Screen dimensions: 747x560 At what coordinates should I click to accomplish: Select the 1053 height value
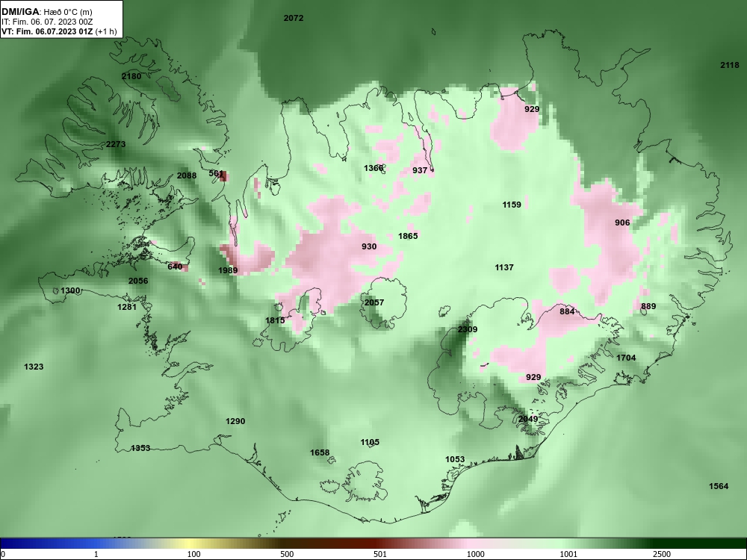455,459
